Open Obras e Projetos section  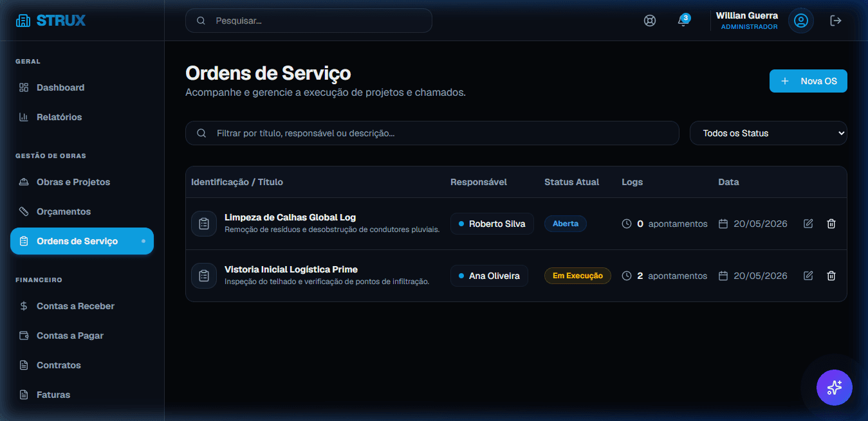[x=82, y=182]
